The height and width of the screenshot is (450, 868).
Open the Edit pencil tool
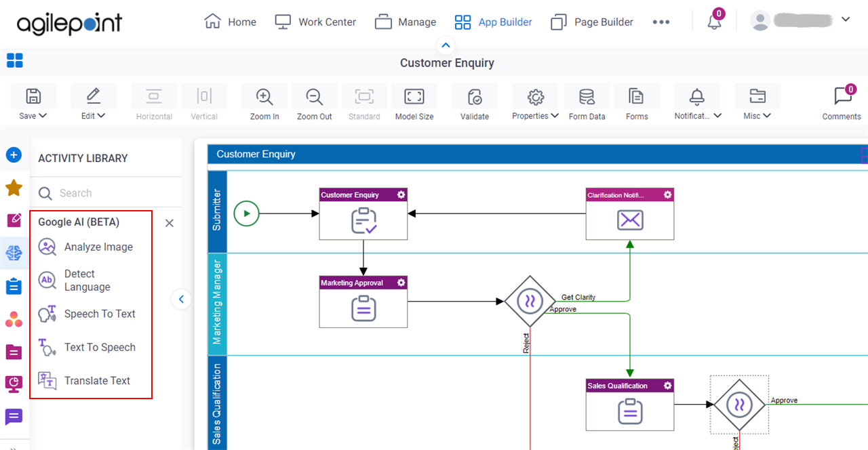tap(94, 96)
